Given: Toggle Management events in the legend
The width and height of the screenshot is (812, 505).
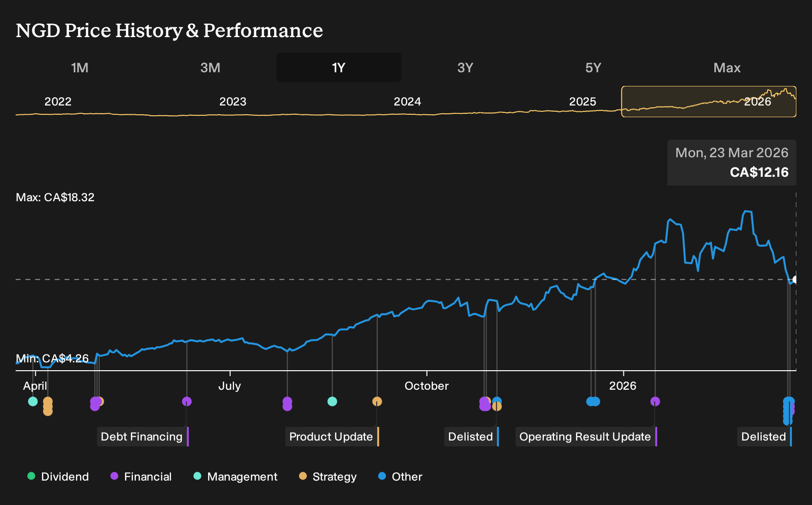Looking at the screenshot, I should [235, 477].
